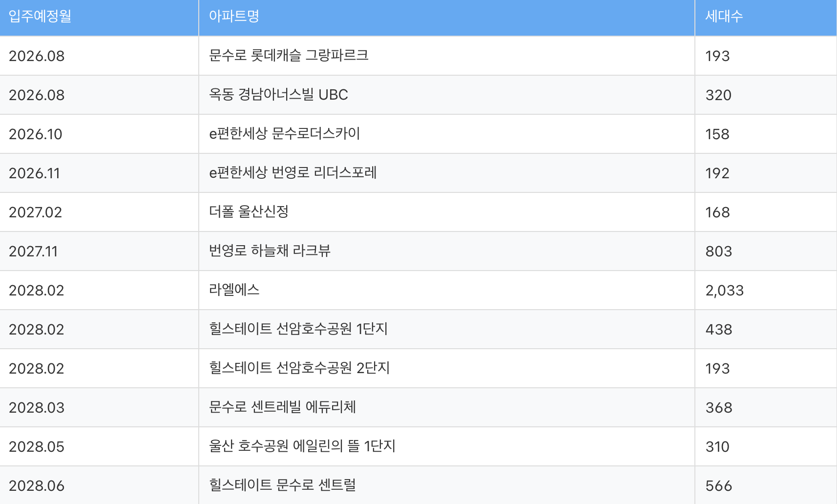Viewport: 837px width, 504px height.
Task: Select 문수로 롯데캐슬 그랑파르크 apartment name
Action: coord(289,55)
